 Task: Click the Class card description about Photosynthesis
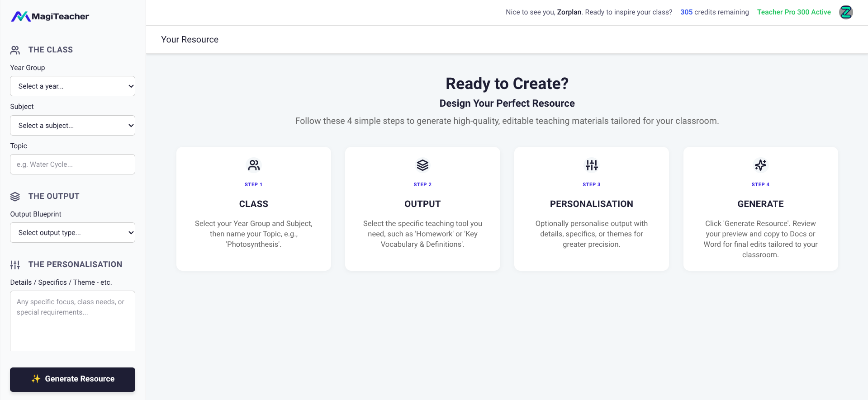[254, 234]
